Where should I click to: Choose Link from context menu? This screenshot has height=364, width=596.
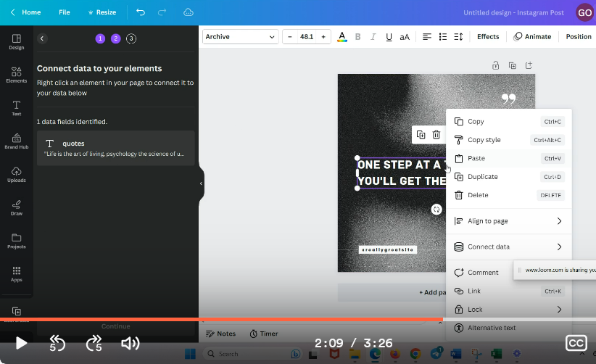coord(509,291)
